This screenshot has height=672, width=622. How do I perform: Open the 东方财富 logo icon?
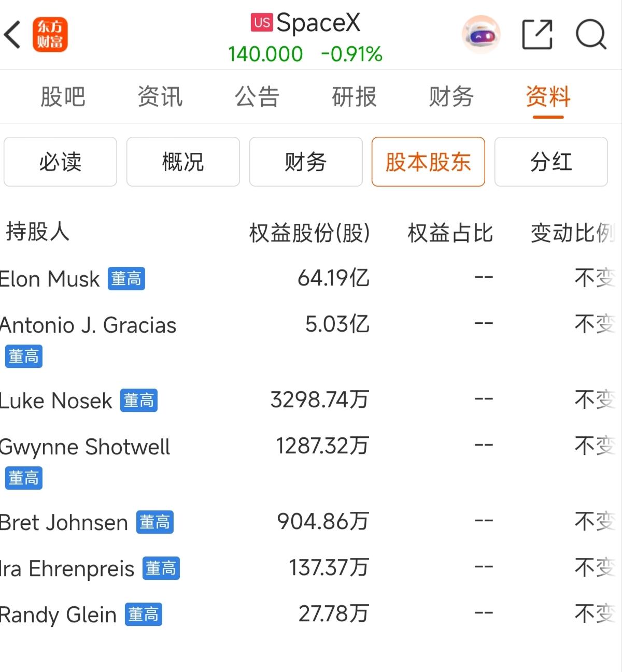click(x=50, y=35)
